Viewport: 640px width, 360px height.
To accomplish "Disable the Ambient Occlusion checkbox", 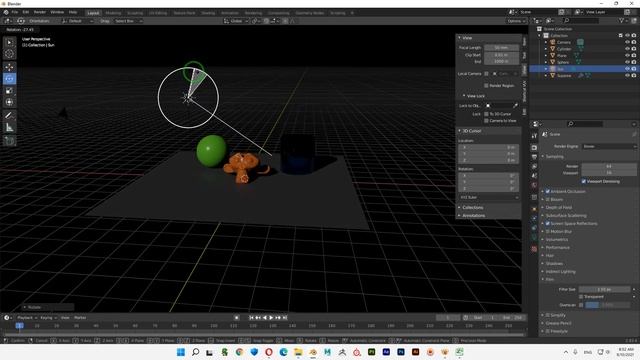I will [548, 191].
